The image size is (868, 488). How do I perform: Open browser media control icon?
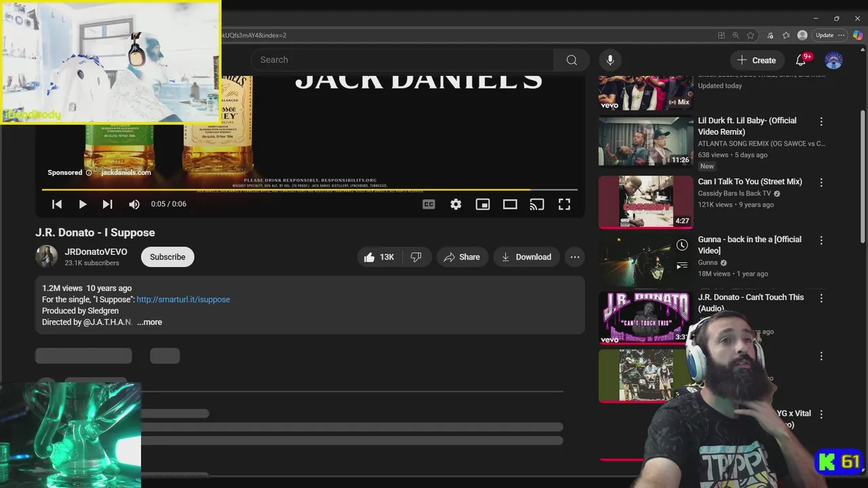pyautogui.click(x=770, y=35)
